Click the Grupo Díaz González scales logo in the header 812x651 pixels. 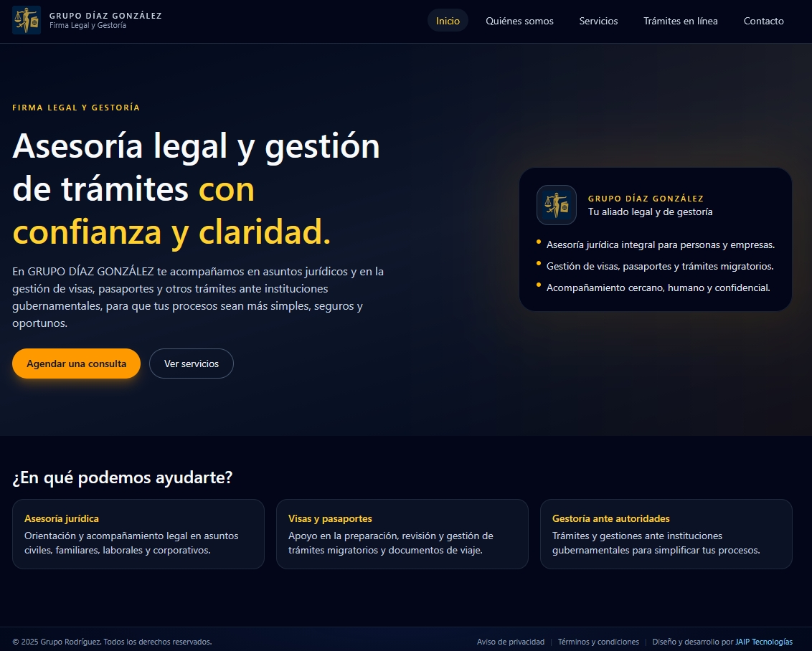pos(27,20)
